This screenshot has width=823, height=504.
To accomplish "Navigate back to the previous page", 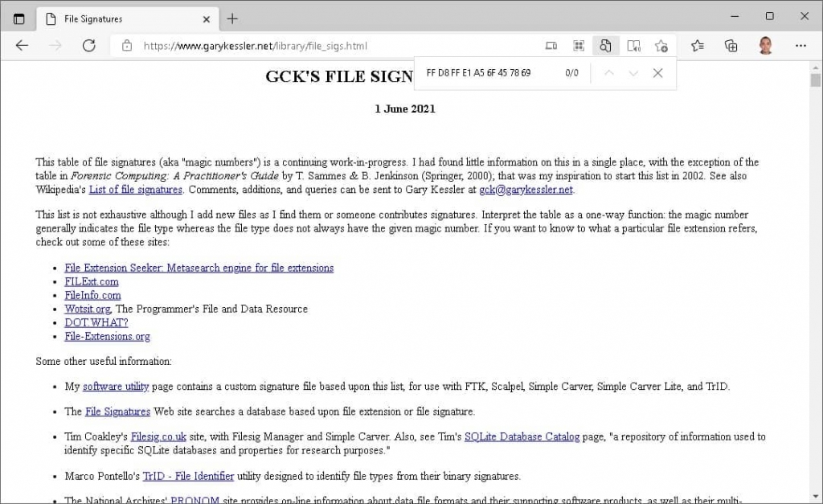I will point(22,46).
